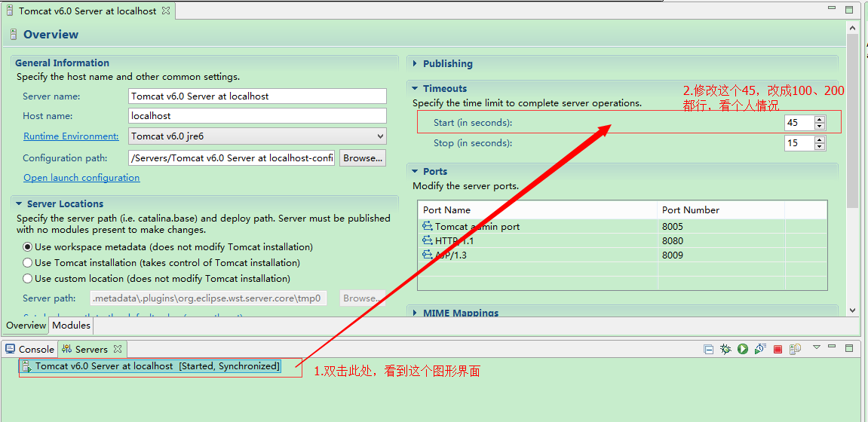
Task: Click the HTTP/1.1 port row icon
Action: pyautogui.click(x=428, y=240)
